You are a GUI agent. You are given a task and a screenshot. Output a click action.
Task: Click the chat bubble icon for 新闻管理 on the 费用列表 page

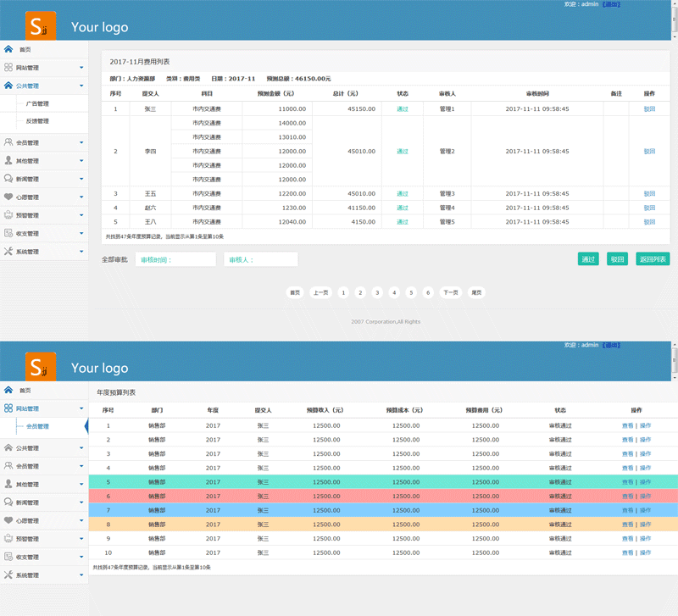point(8,179)
